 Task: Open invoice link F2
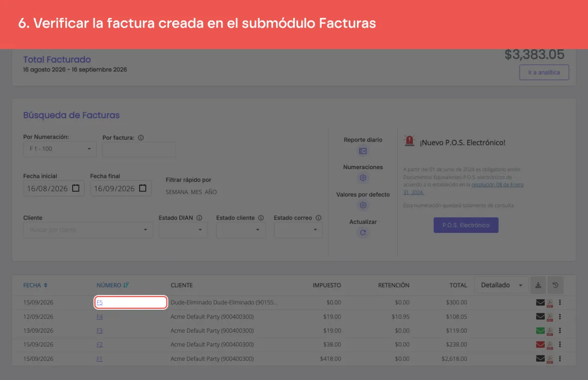[100, 345]
